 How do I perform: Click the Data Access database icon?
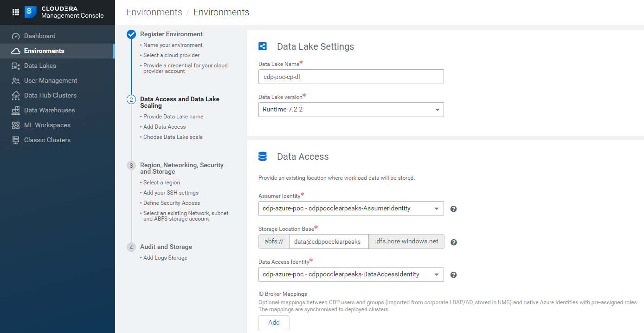coord(263,157)
